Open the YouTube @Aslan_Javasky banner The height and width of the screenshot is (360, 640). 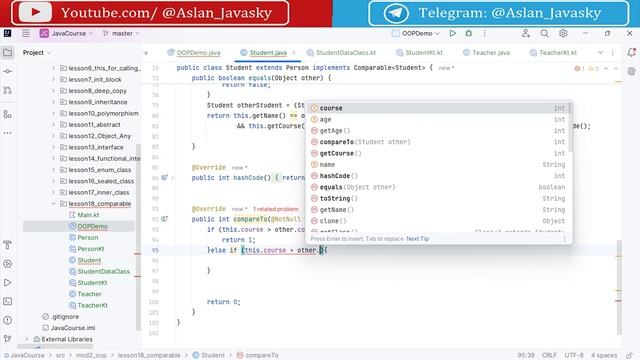pos(150,13)
